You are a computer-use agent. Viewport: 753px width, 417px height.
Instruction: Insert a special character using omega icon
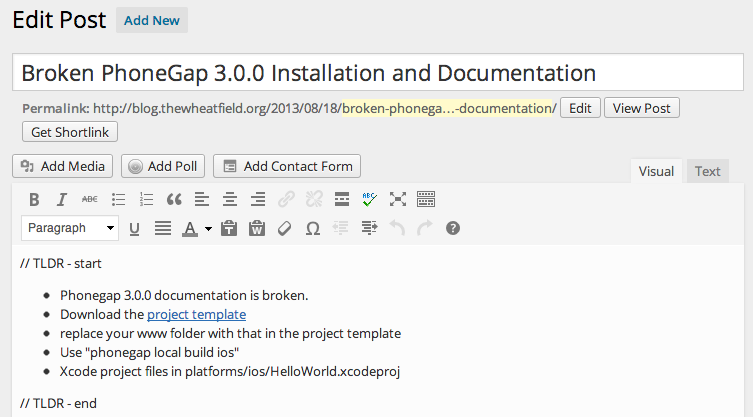[312, 228]
